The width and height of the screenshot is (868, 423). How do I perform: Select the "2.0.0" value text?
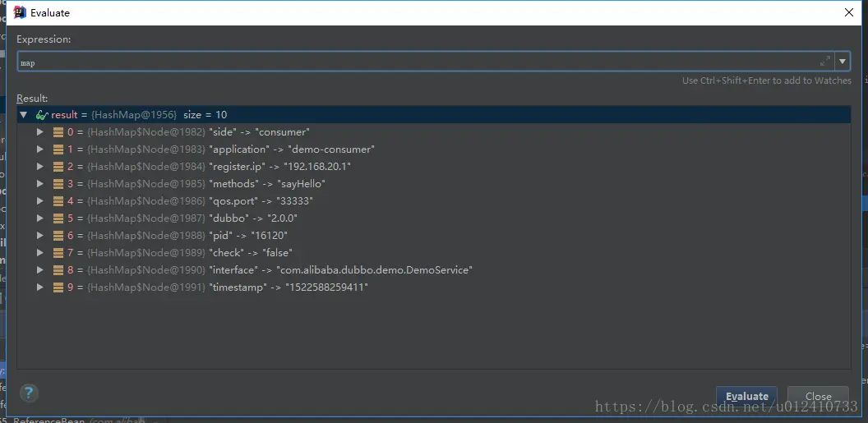coord(283,218)
